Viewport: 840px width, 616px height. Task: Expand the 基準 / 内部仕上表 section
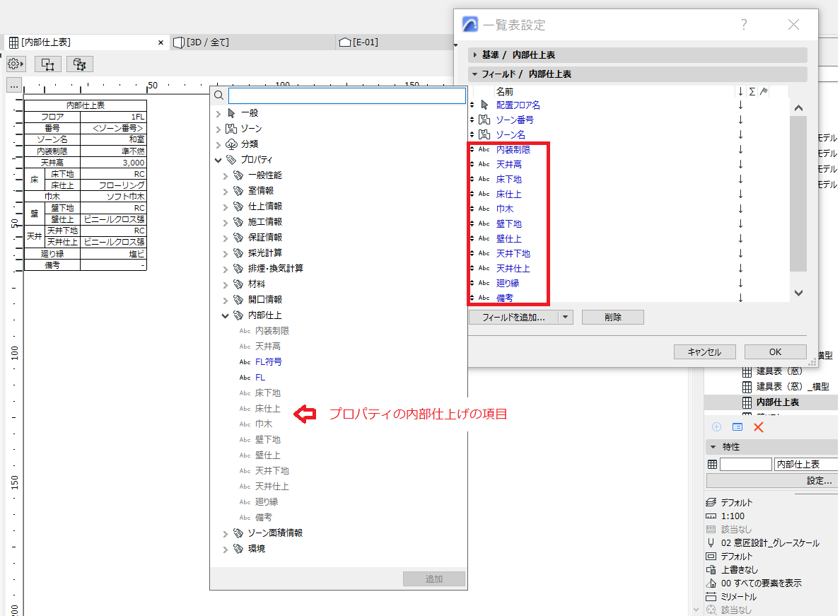(474, 54)
